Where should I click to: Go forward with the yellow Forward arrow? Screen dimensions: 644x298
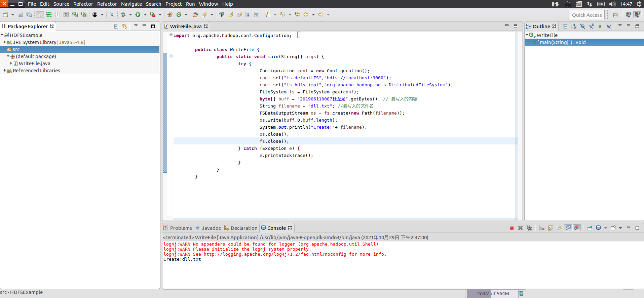tap(321, 14)
